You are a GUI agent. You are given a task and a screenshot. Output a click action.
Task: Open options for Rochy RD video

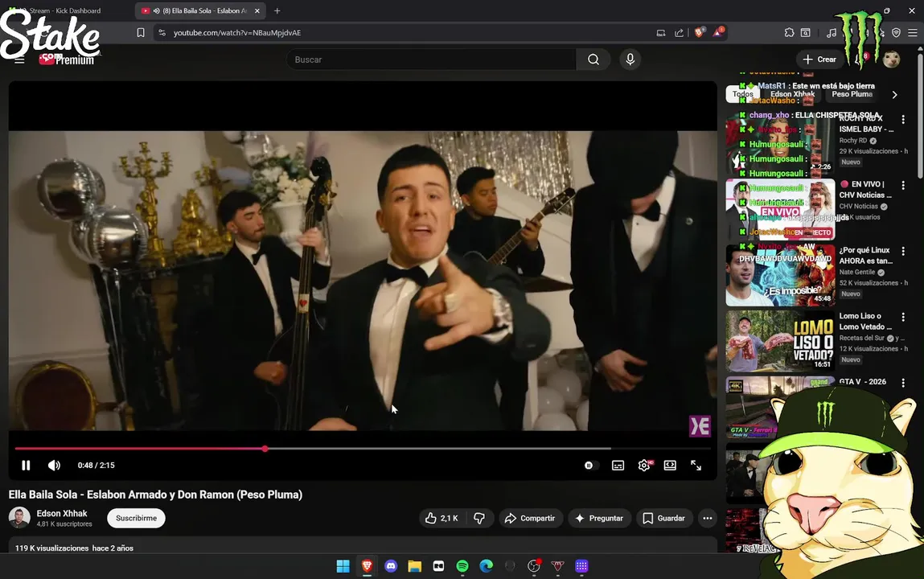tap(903, 120)
